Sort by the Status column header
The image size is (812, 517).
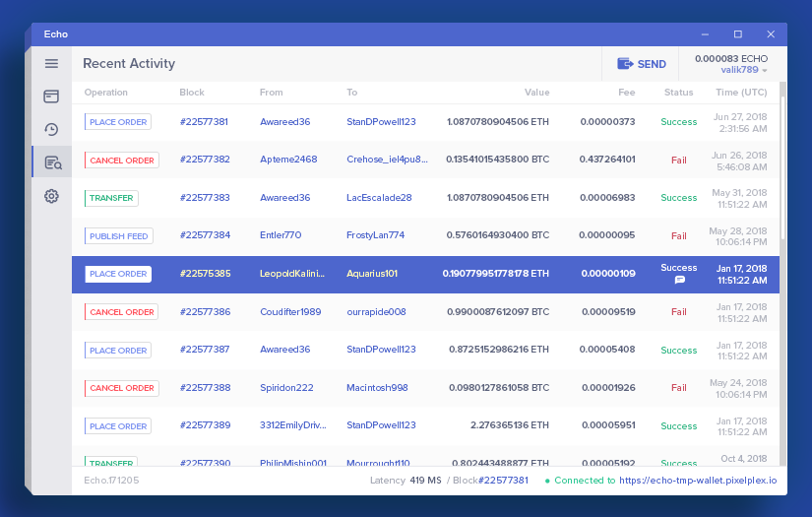click(678, 93)
